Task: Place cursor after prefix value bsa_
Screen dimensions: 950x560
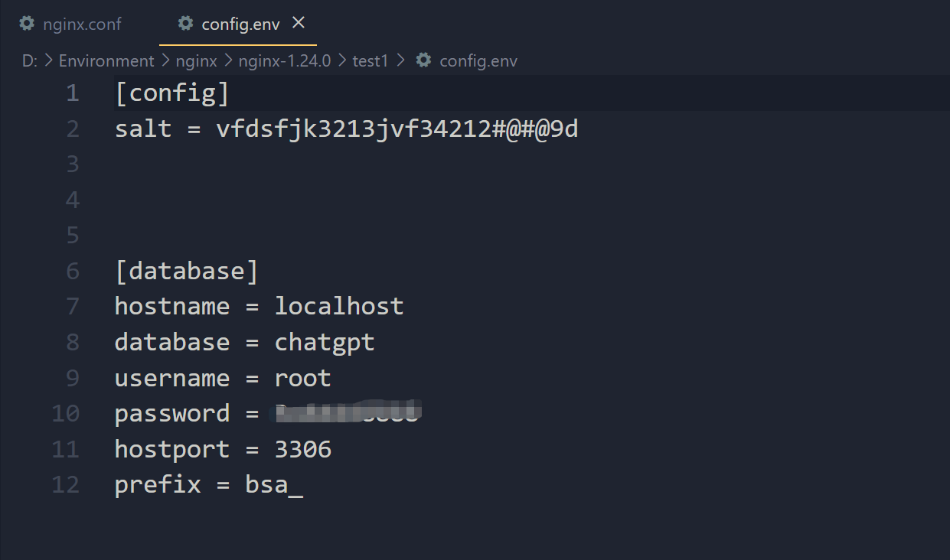Action: [x=303, y=484]
